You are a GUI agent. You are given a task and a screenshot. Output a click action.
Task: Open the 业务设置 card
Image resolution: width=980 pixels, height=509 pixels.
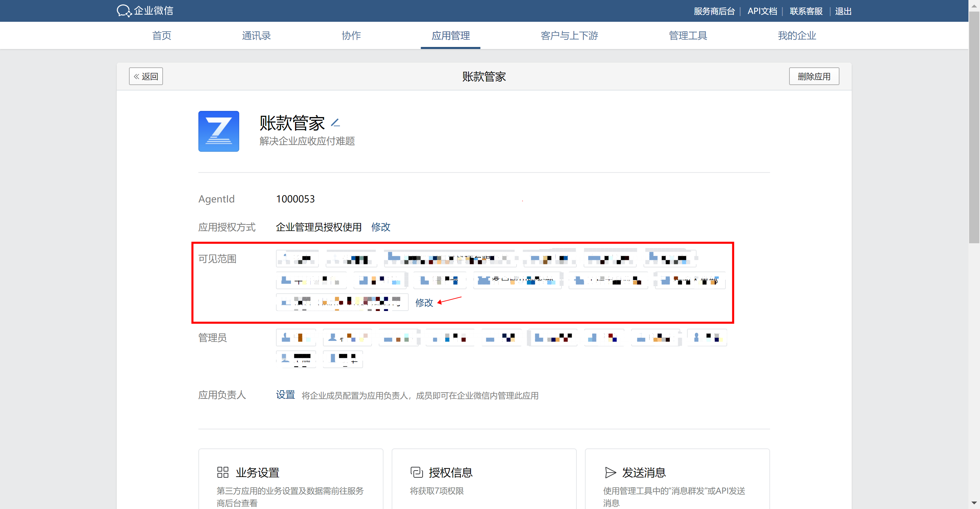tap(291, 479)
